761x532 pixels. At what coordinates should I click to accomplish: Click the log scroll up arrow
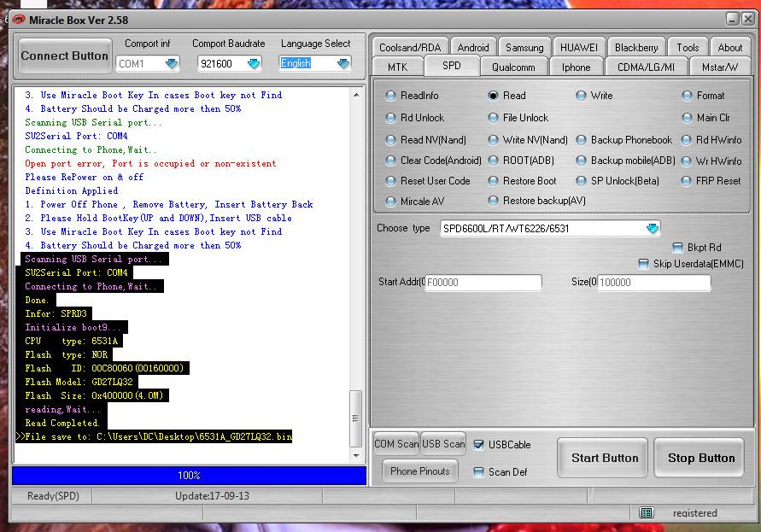[x=356, y=95]
